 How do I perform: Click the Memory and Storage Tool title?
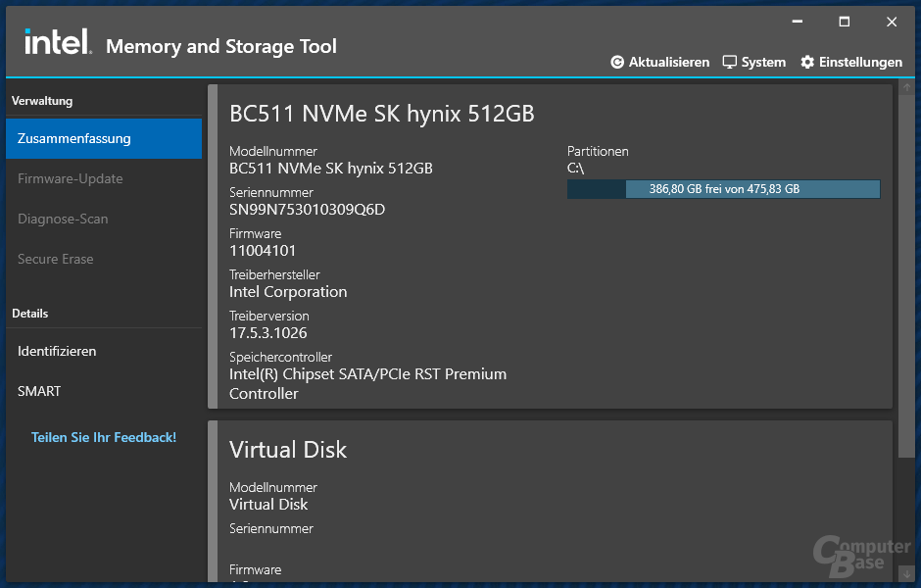click(x=221, y=46)
